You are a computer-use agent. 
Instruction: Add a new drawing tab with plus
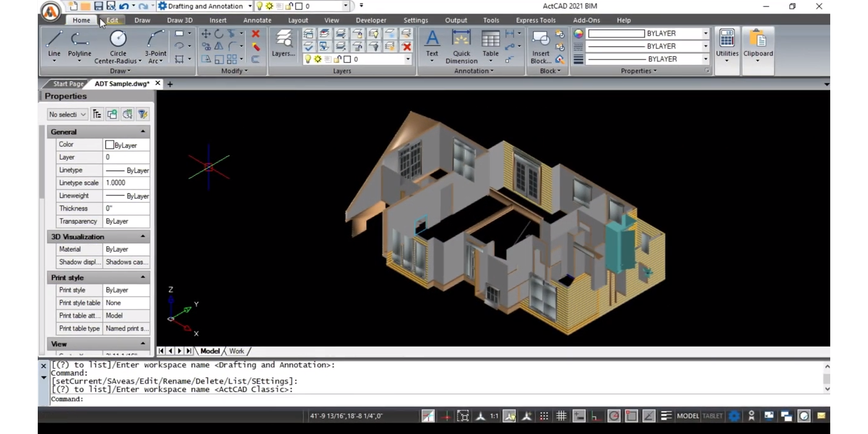pos(170,84)
